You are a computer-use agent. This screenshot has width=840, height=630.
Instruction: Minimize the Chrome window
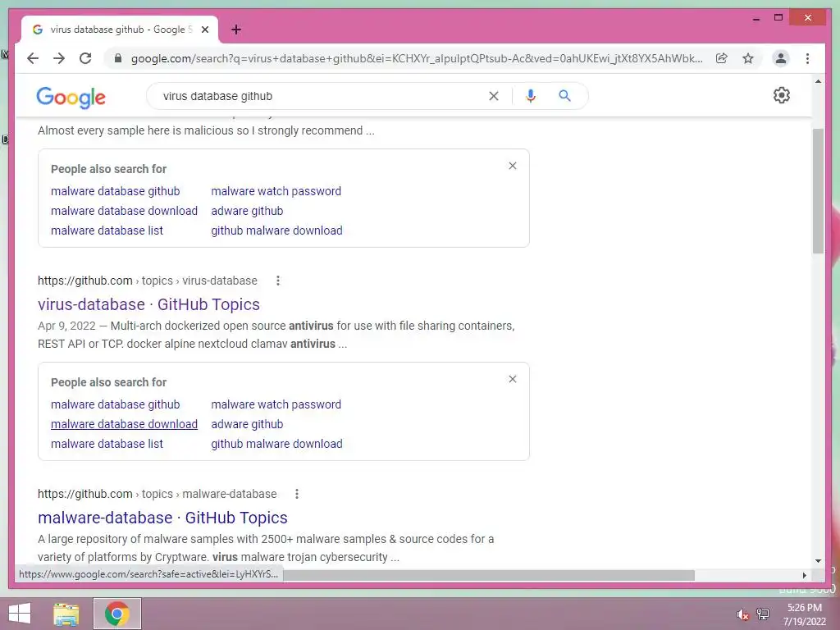tap(756, 18)
